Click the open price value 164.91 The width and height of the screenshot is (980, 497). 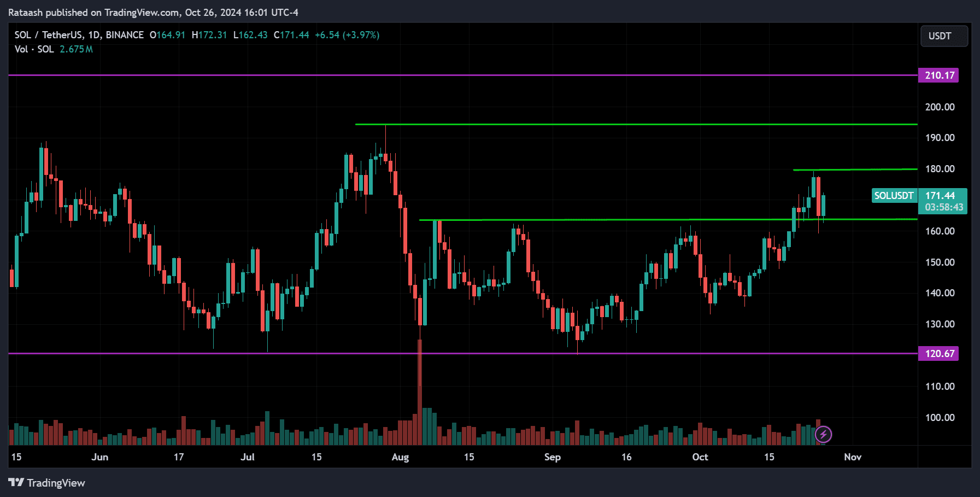(x=171, y=35)
